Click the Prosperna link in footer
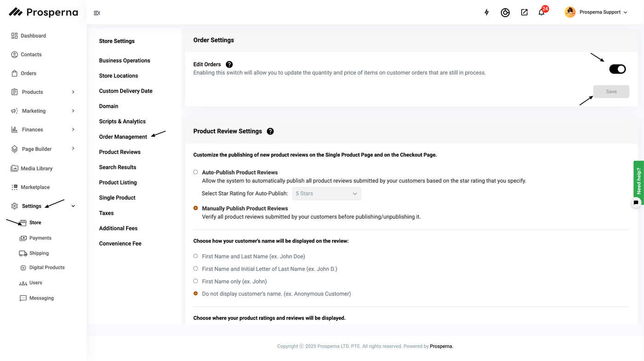This screenshot has width=644, height=361. pyautogui.click(x=441, y=346)
